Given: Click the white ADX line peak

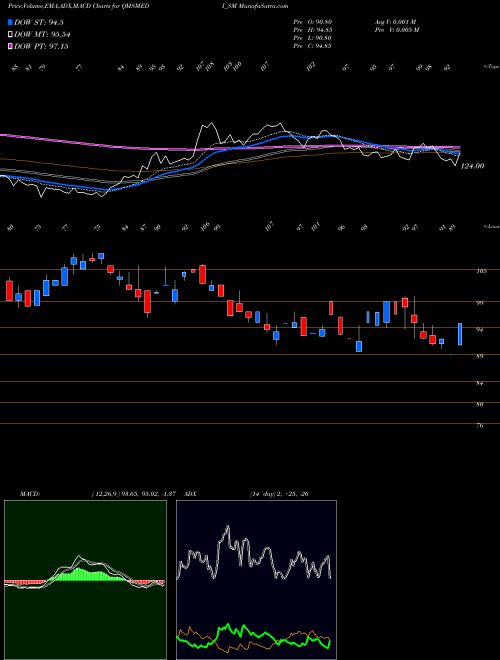Looking at the screenshot, I should click(228, 527).
